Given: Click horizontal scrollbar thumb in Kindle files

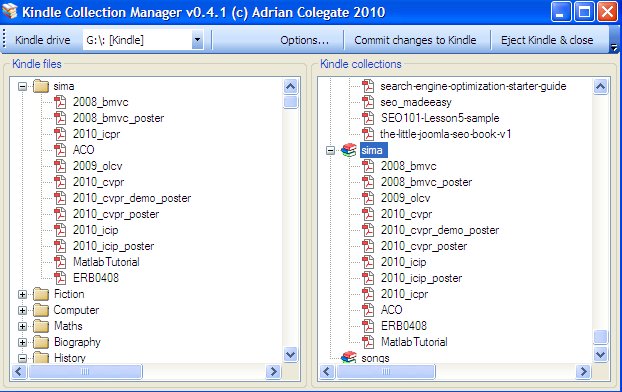Looking at the screenshot, I should pyautogui.click(x=85, y=372).
